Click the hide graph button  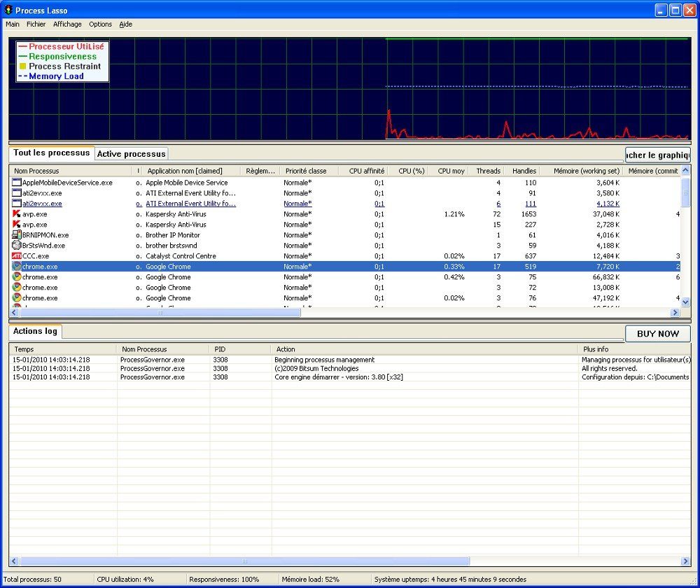(657, 155)
